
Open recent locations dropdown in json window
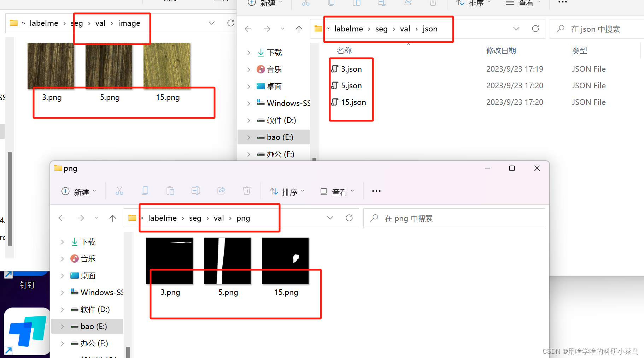pos(282,29)
